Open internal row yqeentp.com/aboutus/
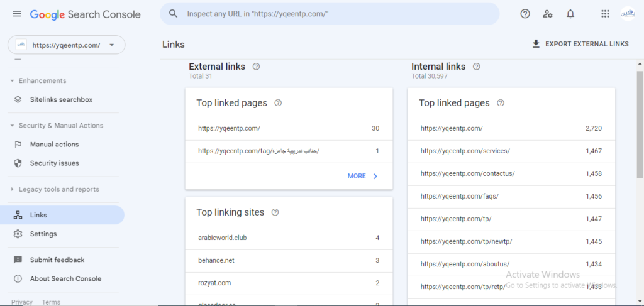The height and width of the screenshot is (306, 644). pos(511,264)
